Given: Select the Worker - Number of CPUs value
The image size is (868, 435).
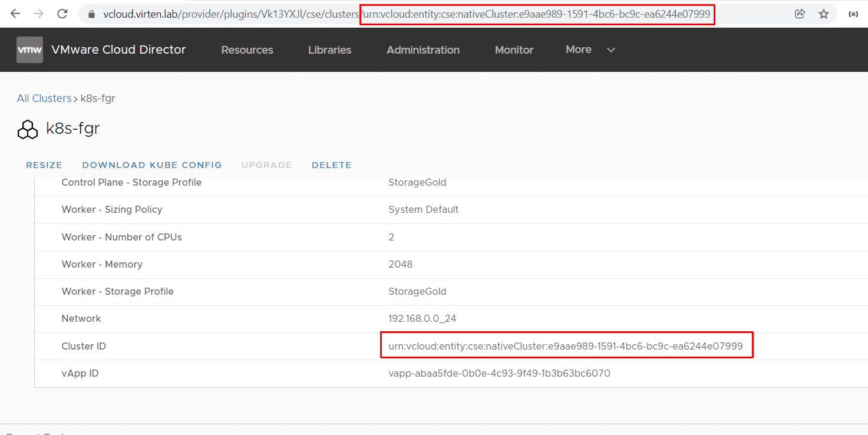Looking at the screenshot, I should click(x=391, y=237).
